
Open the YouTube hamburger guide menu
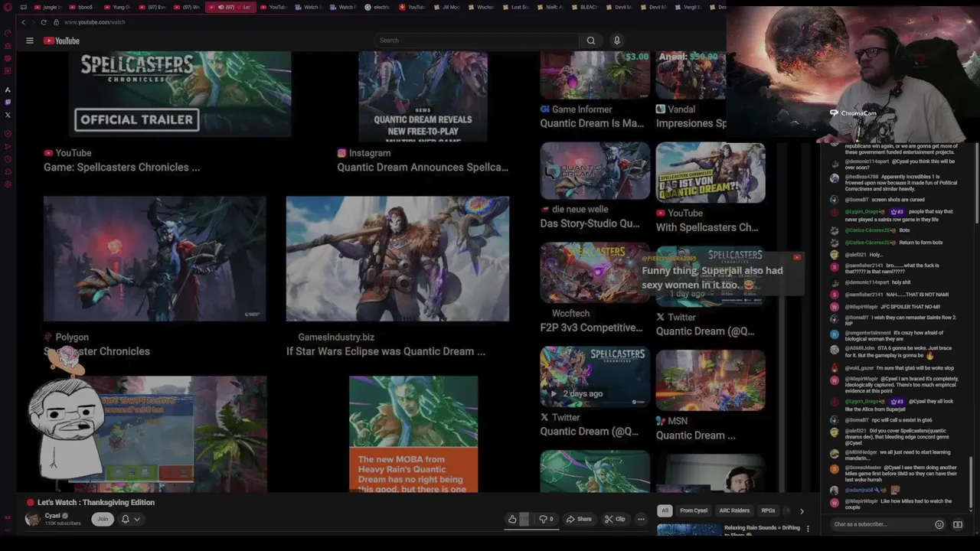[x=30, y=41]
